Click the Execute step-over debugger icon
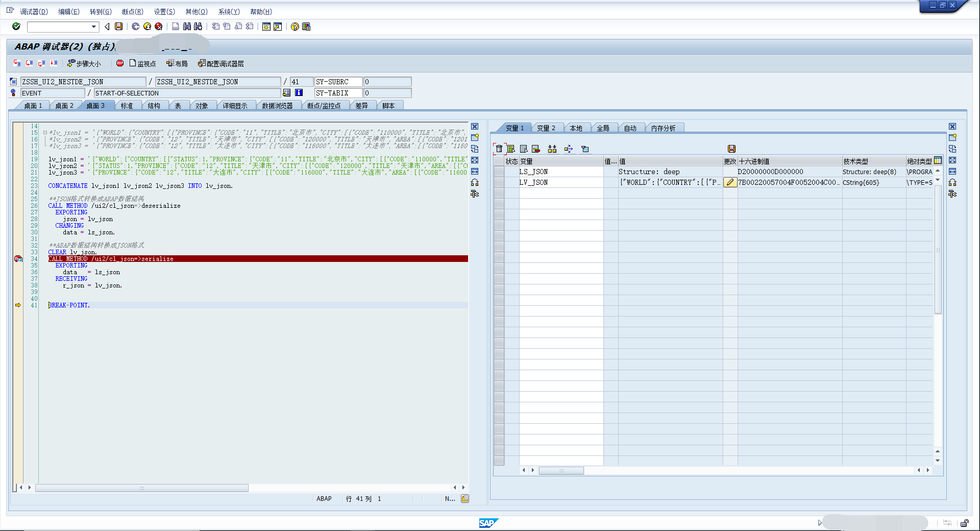The height and width of the screenshot is (531, 980). [30, 63]
